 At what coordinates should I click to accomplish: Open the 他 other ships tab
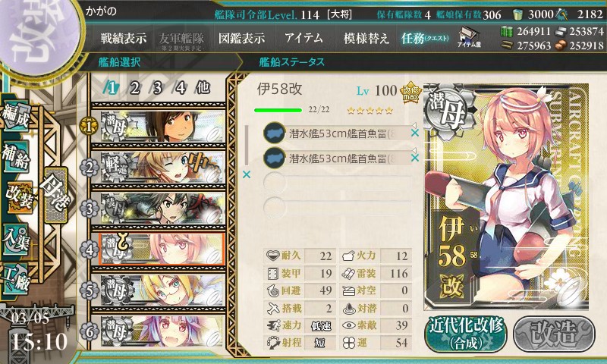[x=203, y=88]
